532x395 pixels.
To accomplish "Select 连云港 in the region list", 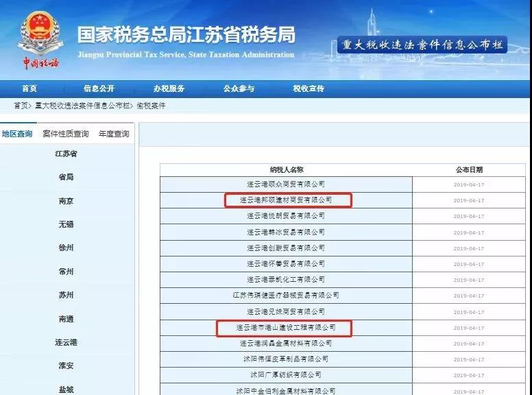I will click(66, 342).
